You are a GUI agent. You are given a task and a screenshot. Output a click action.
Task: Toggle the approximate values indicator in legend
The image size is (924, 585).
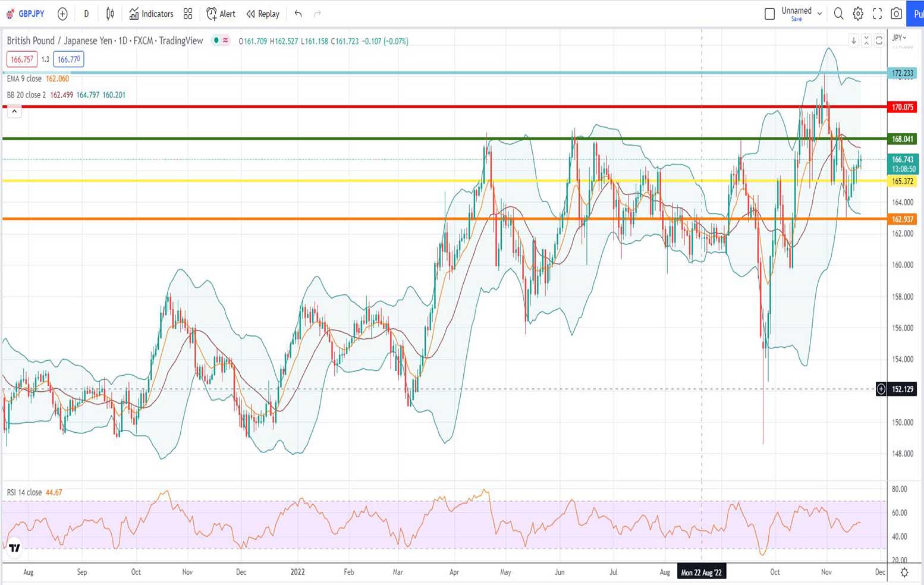(x=225, y=41)
